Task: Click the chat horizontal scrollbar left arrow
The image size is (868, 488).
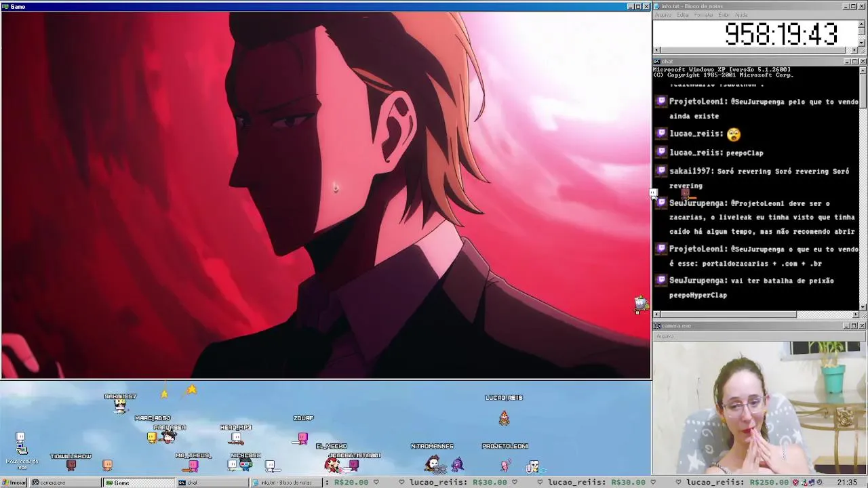Action: click(656, 314)
